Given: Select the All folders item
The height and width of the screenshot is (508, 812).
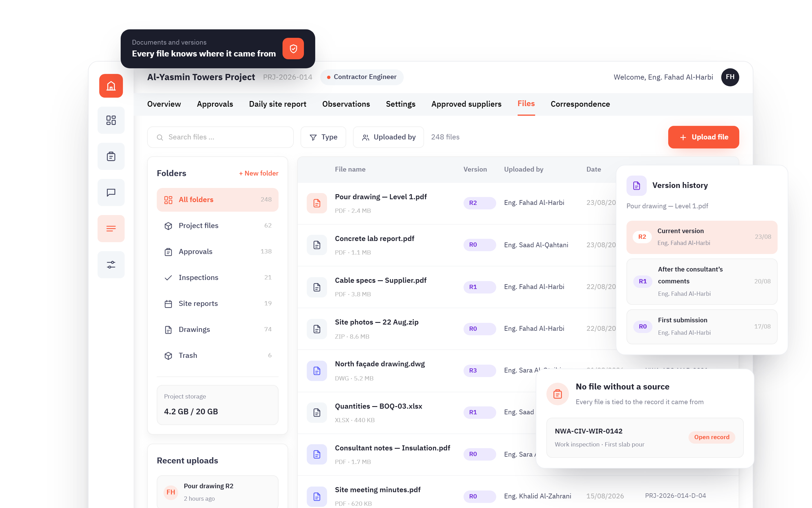Looking at the screenshot, I should (x=217, y=200).
